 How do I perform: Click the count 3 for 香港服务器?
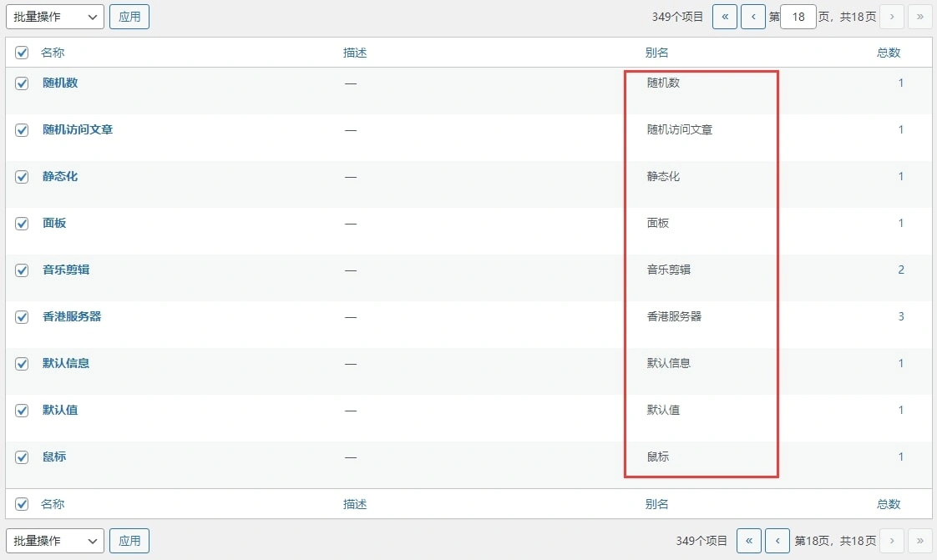click(x=901, y=317)
